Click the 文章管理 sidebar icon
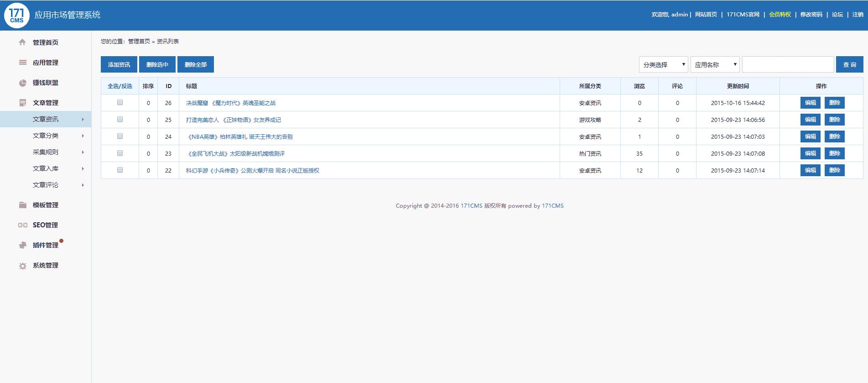This screenshot has height=383, width=868. pos(22,103)
